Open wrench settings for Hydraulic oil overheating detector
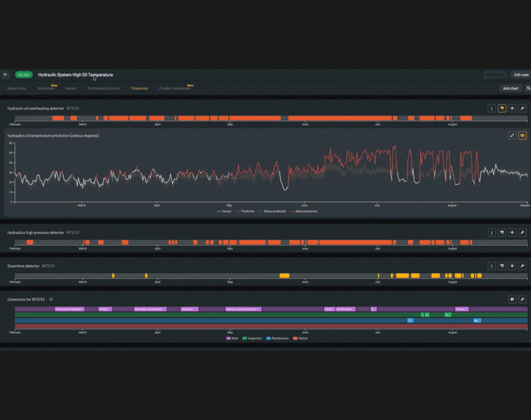 pyautogui.click(x=522, y=108)
